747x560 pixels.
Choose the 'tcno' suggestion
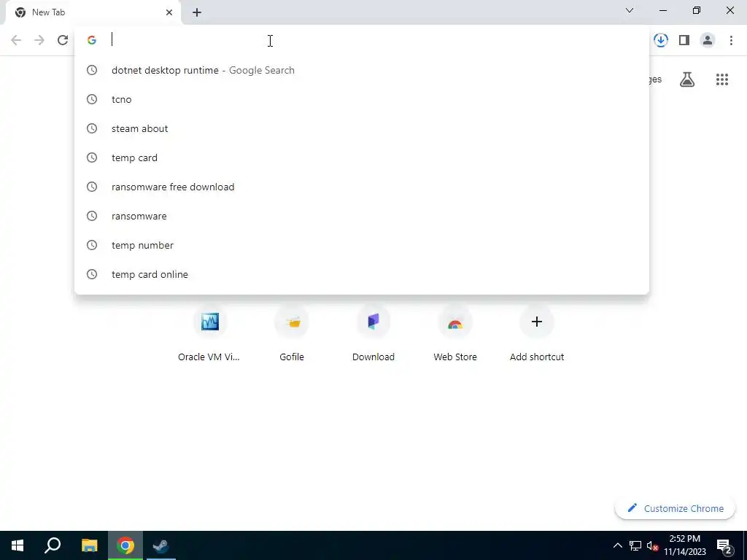coord(362,99)
